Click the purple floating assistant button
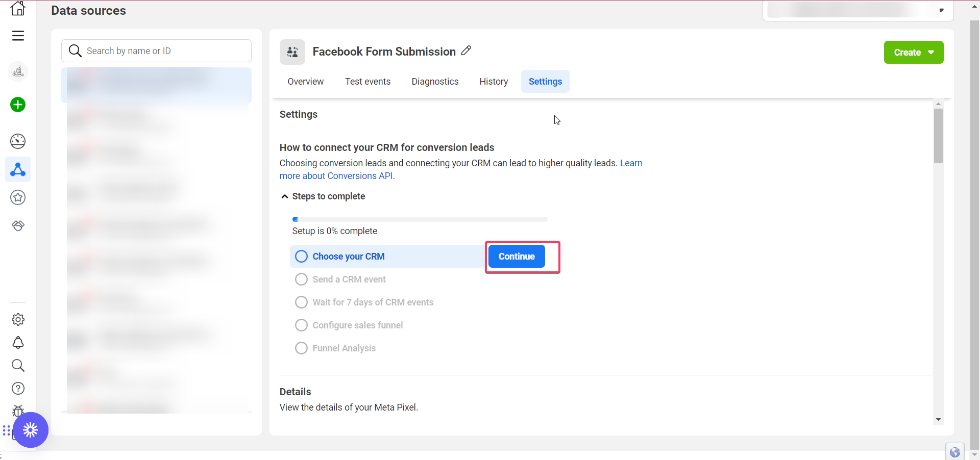 [31, 430]
